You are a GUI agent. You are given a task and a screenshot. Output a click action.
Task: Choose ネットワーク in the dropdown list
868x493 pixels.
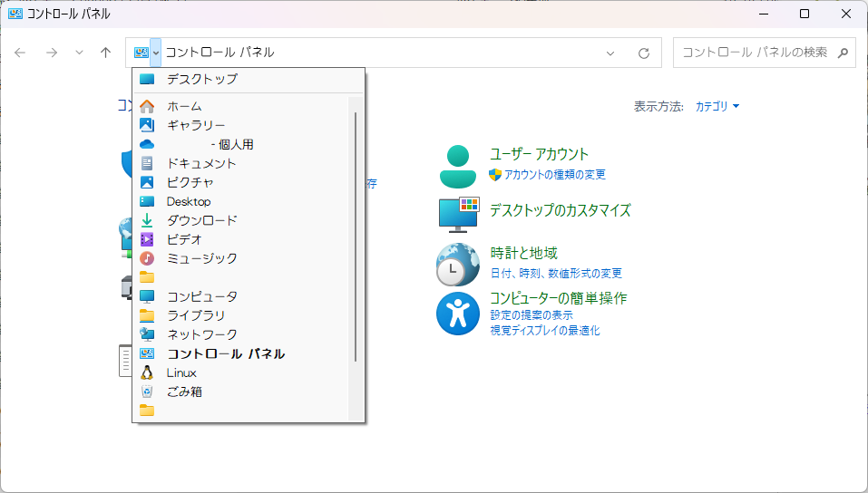tap(201, 334)
